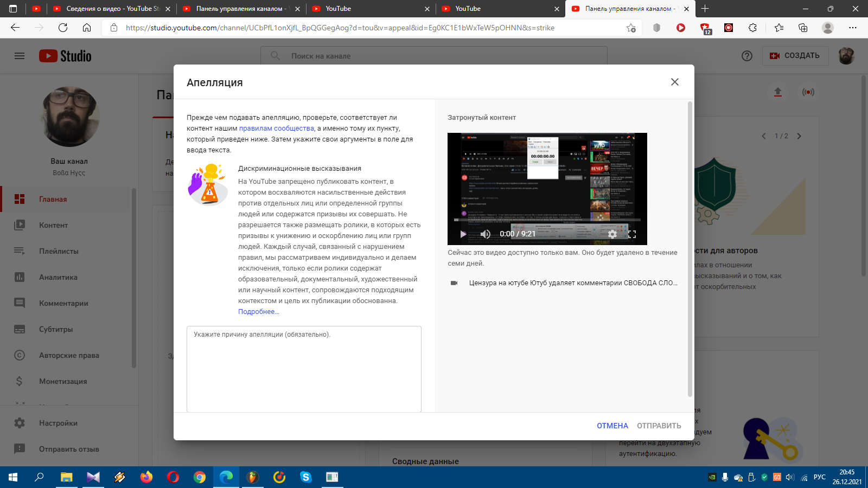The width and height of the screenshot is (868, 488).
Task: Click the dialog scrollbar
Action: [x=690, y=249]
